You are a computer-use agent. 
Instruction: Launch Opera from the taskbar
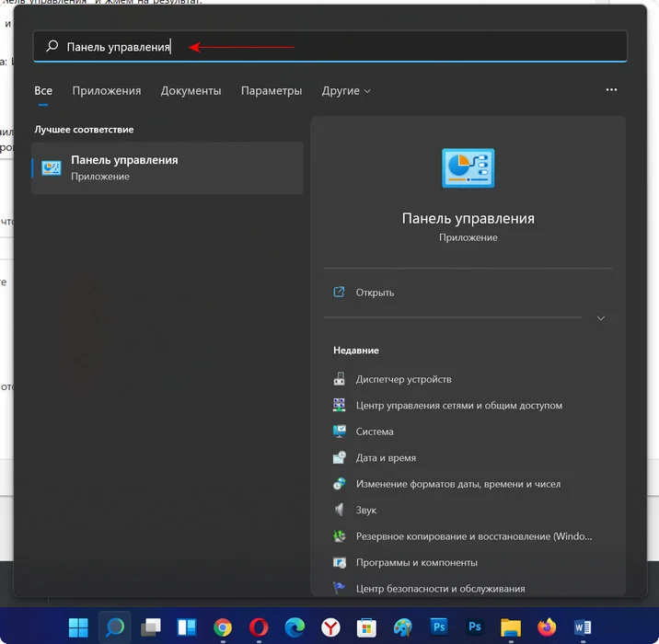coord(259,627)
